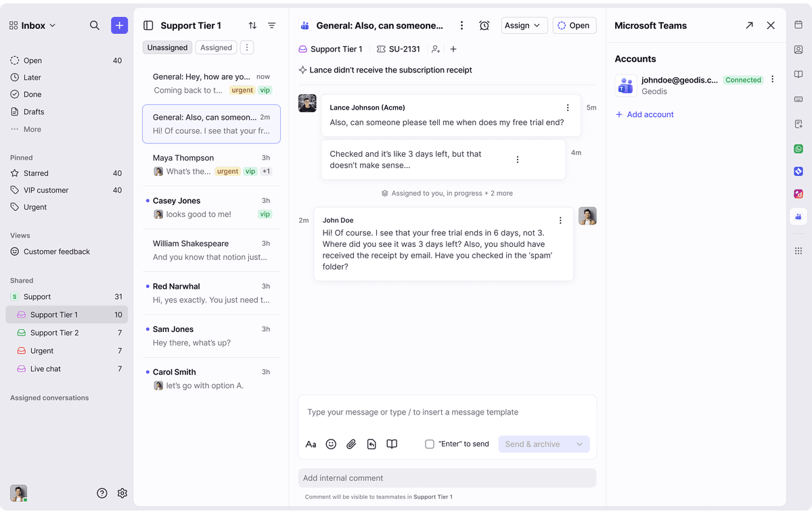Switch to the Assigned tab
This screenshot has height=514, width=812.
[217, 47]
